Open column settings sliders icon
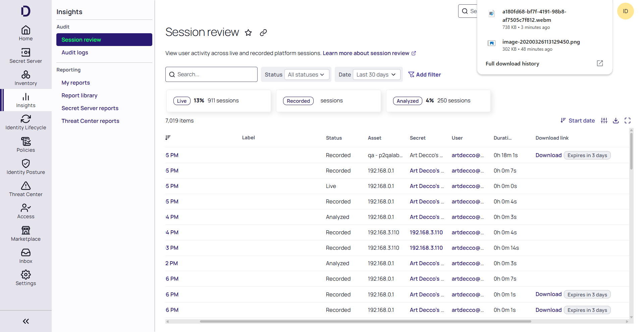 [604, 121]
